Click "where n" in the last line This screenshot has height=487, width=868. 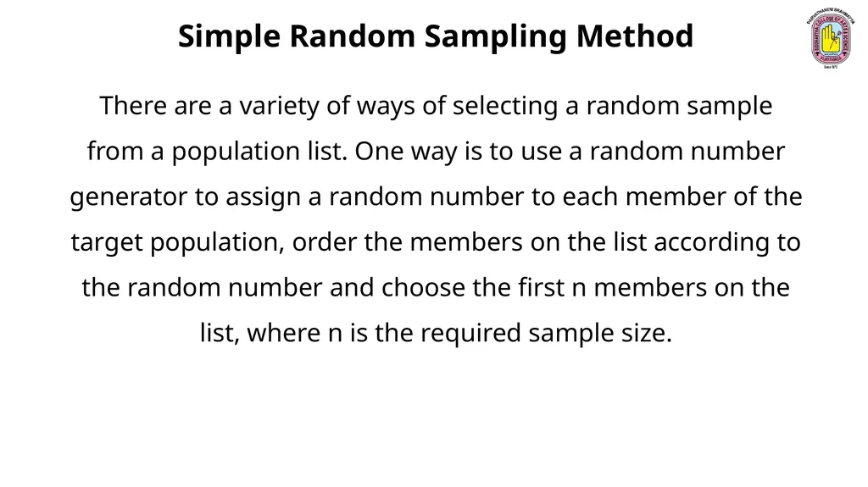[x=294, y=333]
